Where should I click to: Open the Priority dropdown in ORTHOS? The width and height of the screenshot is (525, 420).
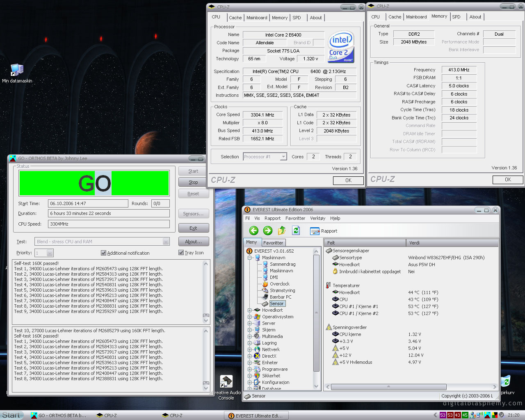tap(50, 253)
